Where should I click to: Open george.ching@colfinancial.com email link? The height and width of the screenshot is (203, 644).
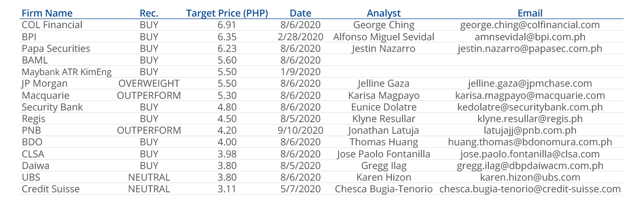pos(530,25)
